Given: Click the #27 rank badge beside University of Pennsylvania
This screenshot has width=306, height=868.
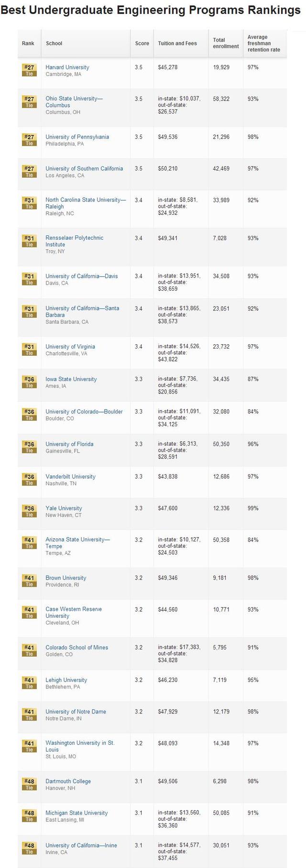Looking at the screenshot, I should pyautogui.click(x=29, y=140).
